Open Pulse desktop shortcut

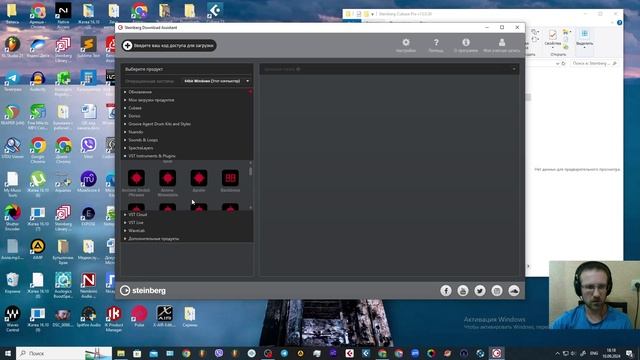click(139, 316)
